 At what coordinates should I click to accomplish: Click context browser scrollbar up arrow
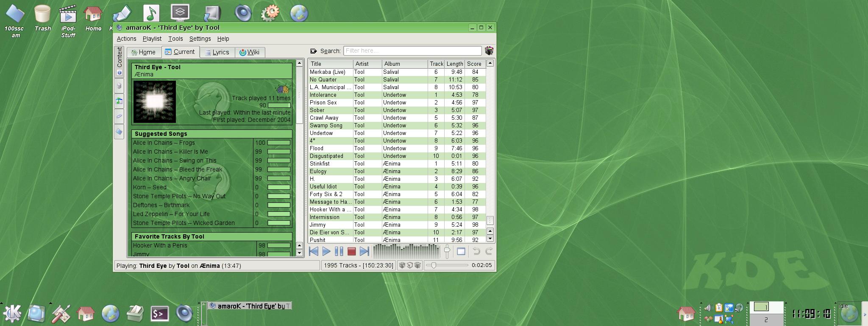[x=299, y=63]
